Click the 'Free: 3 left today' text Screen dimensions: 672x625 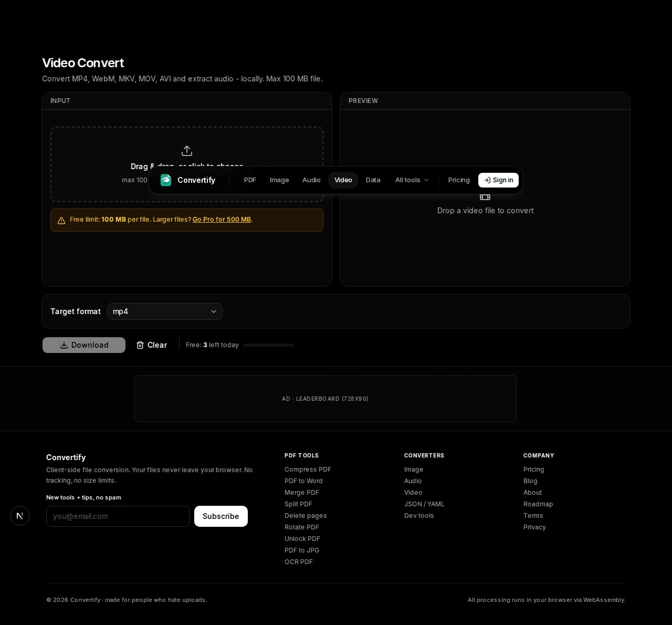212,345
